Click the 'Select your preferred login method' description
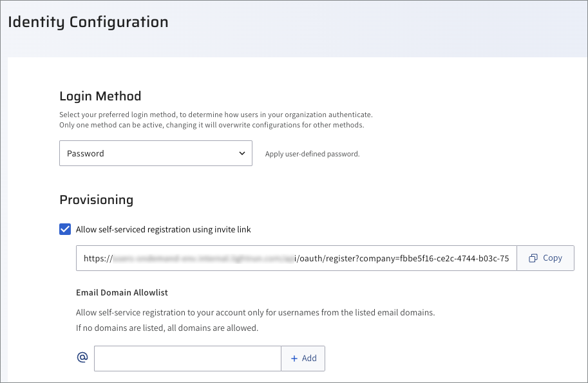The image size is (588, 383). tap(216, 115)
